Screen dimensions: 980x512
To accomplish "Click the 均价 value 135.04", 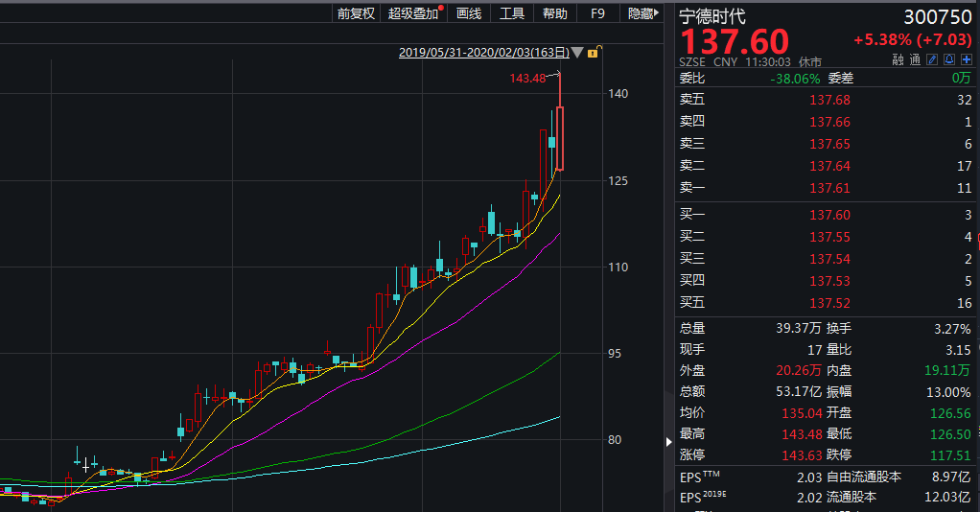I will click(x=802, y=413).
